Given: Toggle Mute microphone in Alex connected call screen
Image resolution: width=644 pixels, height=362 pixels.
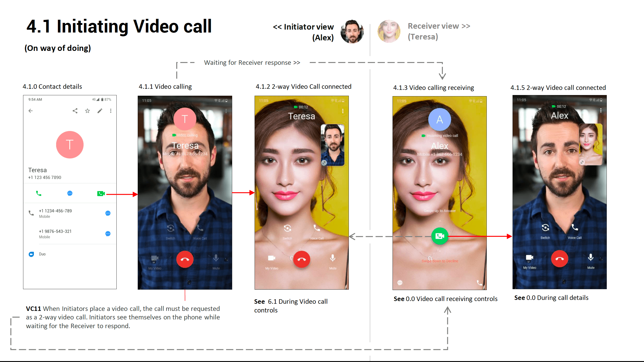Looking at the screenshot, I should point(590,258).
